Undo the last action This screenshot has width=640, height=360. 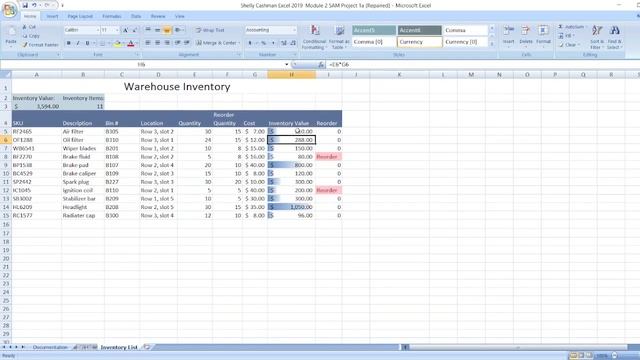34,5
